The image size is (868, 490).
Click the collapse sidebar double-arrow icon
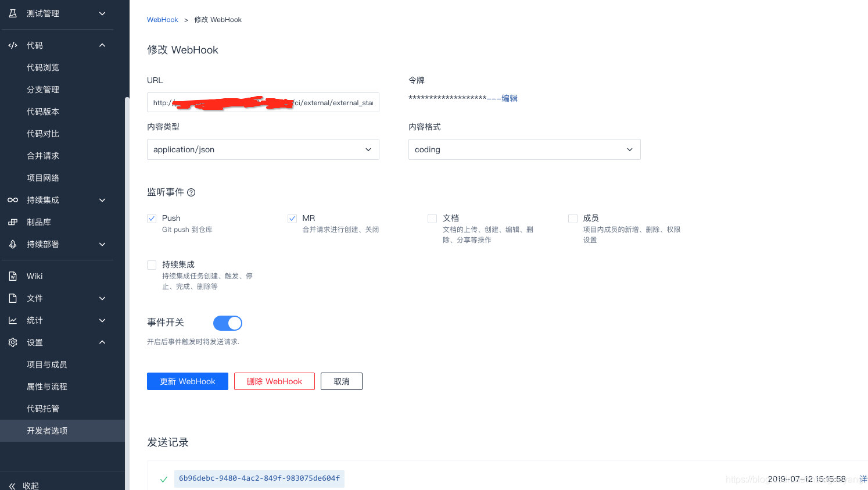pos(12,486)
